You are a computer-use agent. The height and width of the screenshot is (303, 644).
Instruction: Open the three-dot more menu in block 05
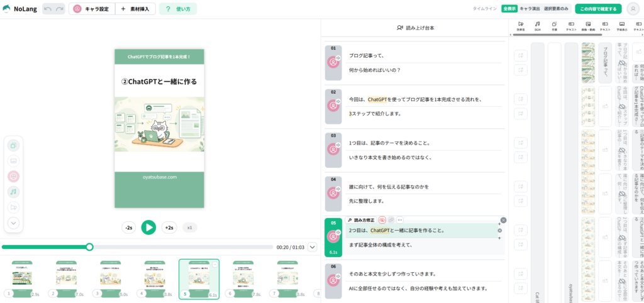pos(399,220)
